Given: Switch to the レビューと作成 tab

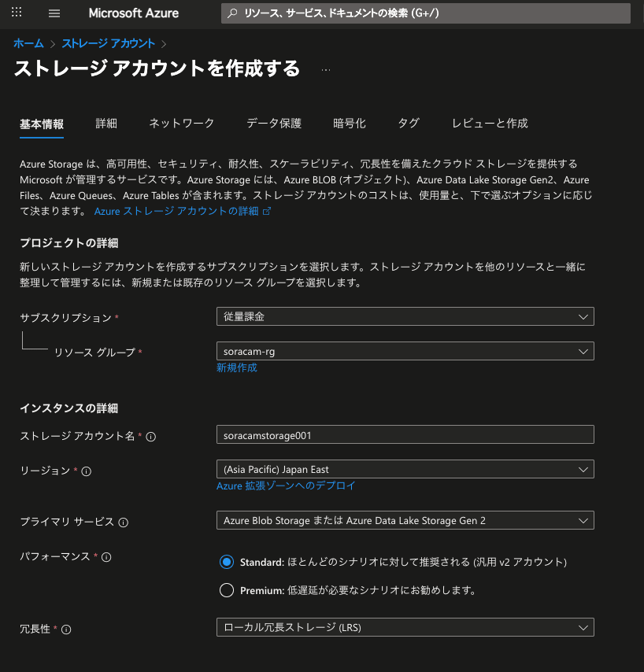Looking at the screenshot, I should click(x=490, y=124).
